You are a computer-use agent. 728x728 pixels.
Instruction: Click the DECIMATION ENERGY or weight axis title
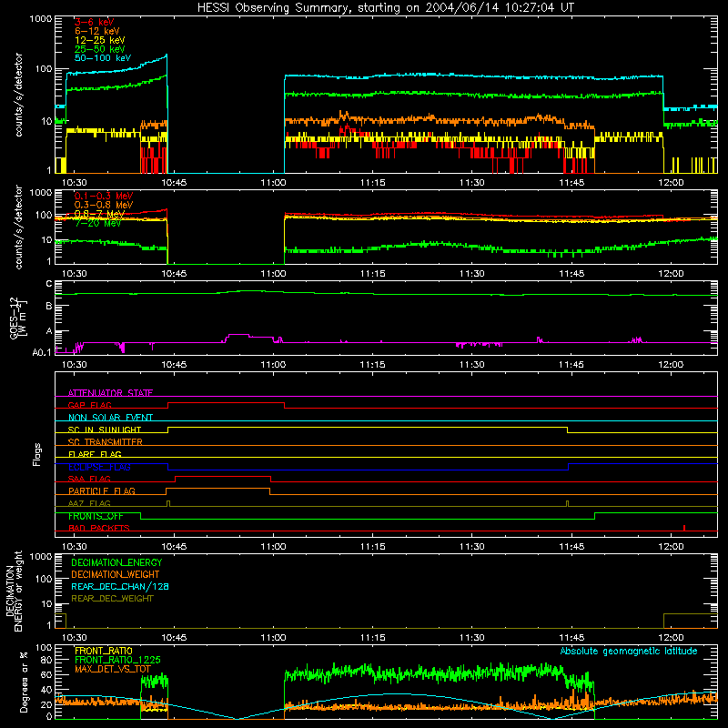(x=14, y=591)
